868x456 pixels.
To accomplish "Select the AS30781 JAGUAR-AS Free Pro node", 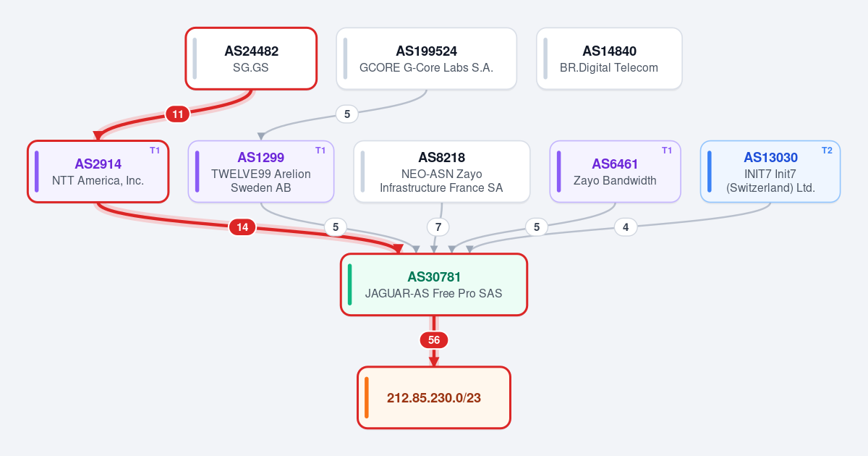I will pyautogui.click(x=434, y=284).
